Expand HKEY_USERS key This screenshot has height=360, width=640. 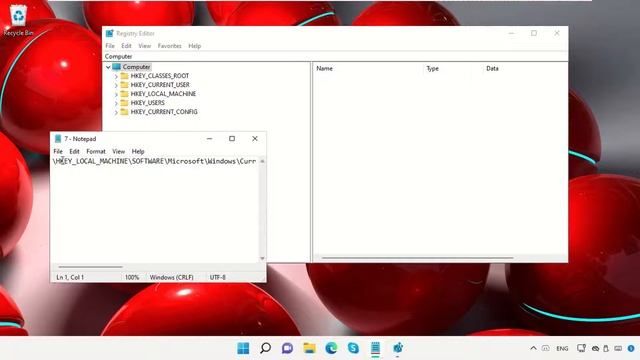(x=116, y=103)
